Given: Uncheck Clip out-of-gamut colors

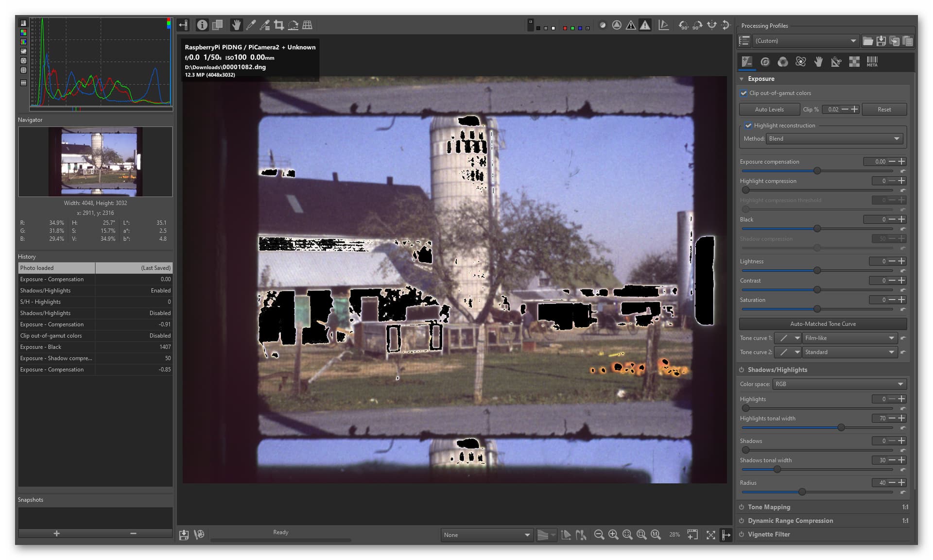Looking at the screenshot, I should [x=743, y=93].
